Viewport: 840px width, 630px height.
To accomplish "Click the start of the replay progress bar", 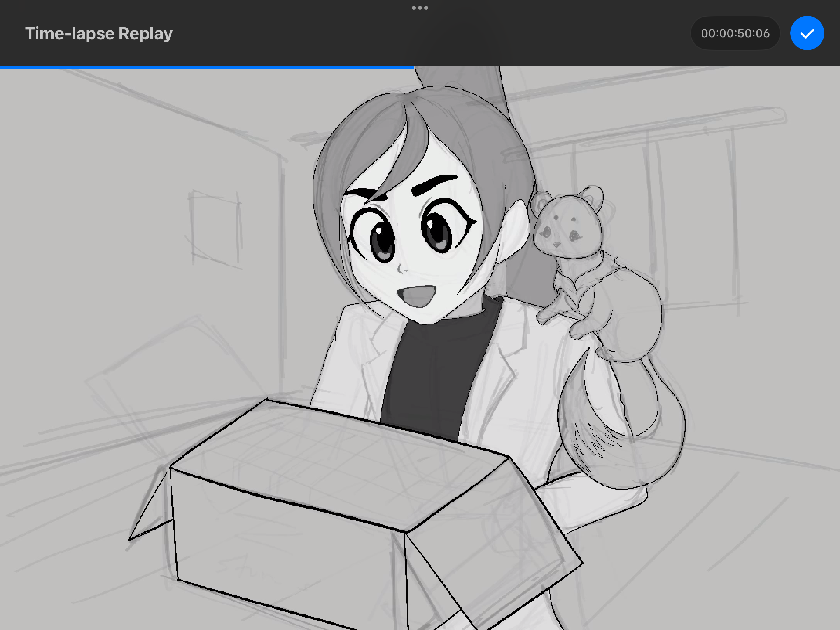I will (2, 68).
